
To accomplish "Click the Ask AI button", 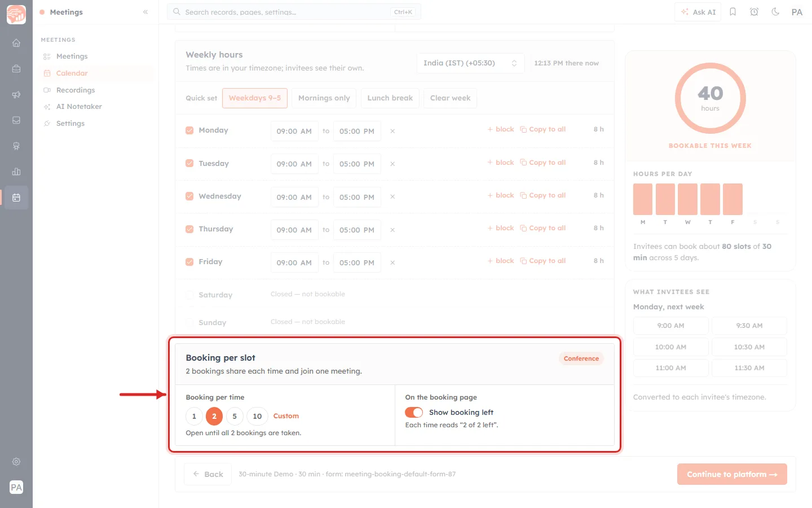I will (x=698, y=12).
